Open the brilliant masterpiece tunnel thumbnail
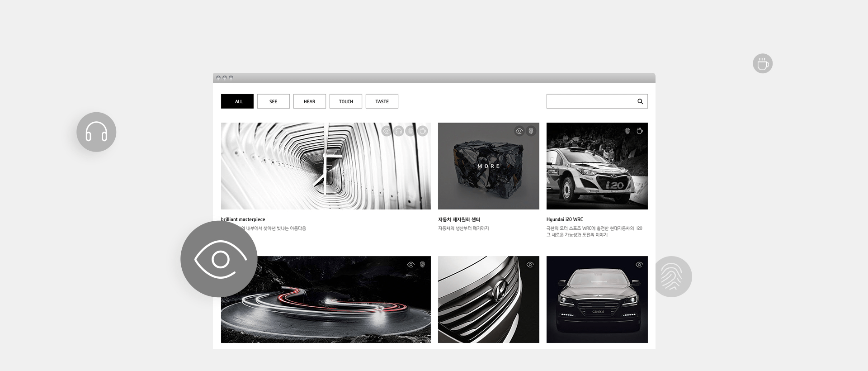 [x=325, y=166]
